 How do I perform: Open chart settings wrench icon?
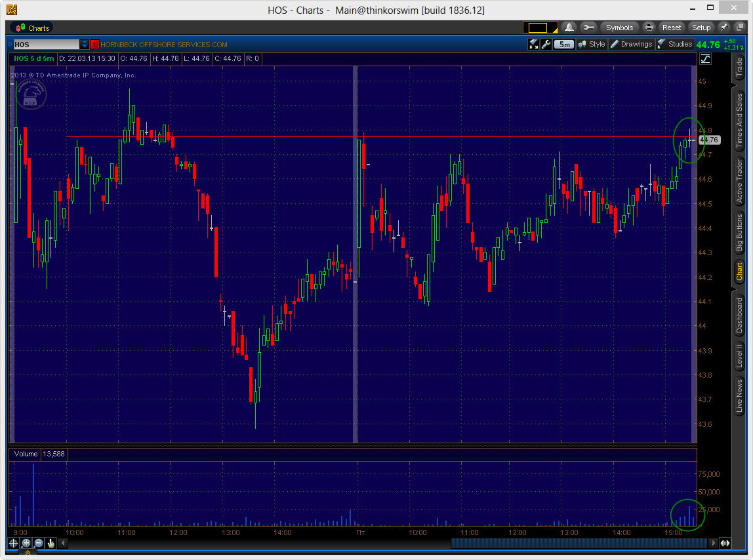click(x=546, y=44)
